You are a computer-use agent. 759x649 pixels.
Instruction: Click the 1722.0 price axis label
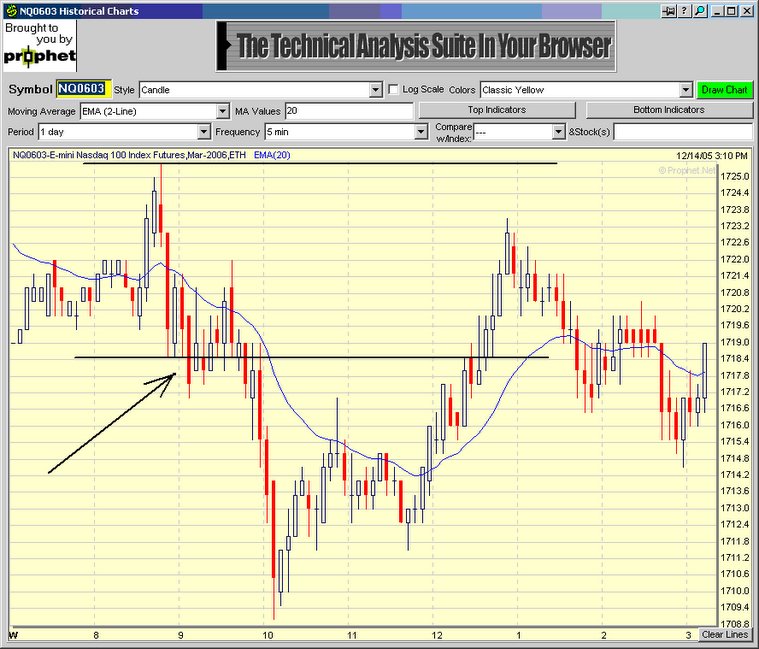pyautogui.click(x=734, y=259)
